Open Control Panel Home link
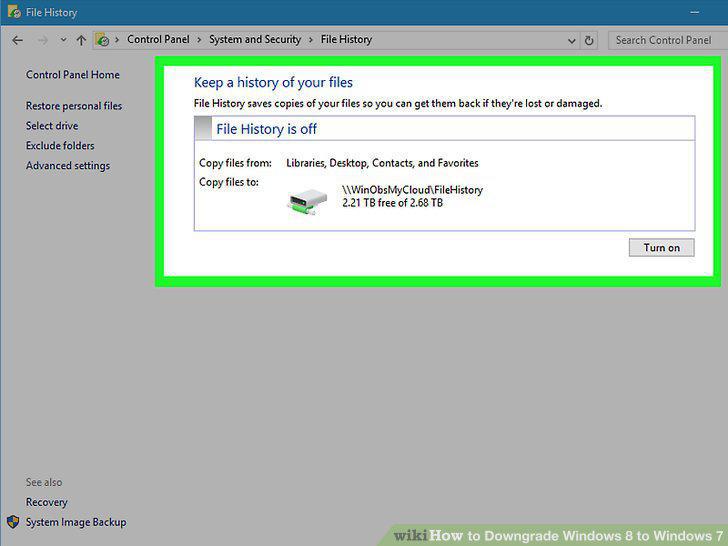Image resolution: width=728 pixels, height=546 pixels. tap(72, 75)
